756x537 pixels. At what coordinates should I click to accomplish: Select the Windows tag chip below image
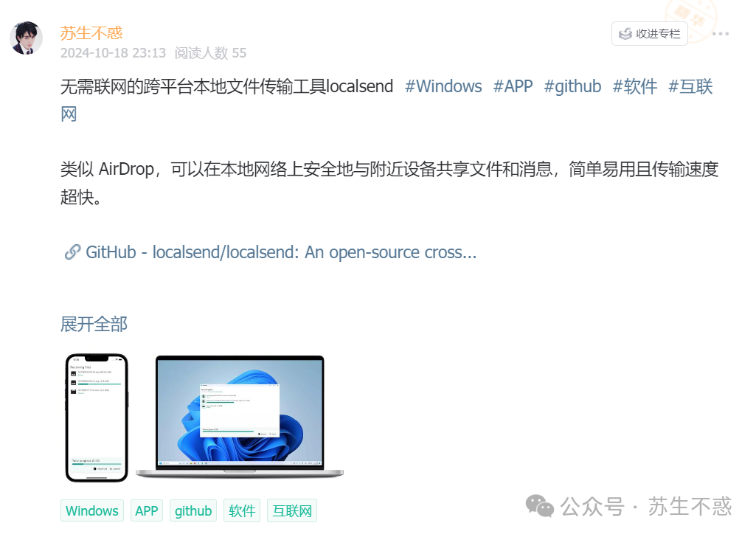coord(92,510)
